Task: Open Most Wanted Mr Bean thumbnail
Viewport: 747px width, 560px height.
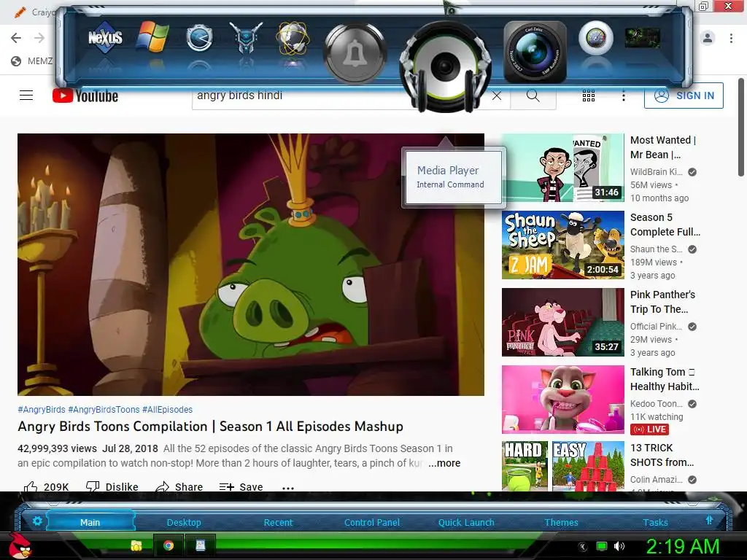Action: (562, 168)
